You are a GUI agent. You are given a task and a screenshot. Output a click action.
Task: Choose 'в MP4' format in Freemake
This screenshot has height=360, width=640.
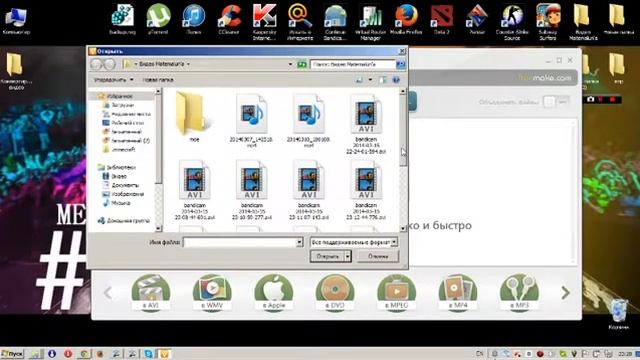(458, 293)
